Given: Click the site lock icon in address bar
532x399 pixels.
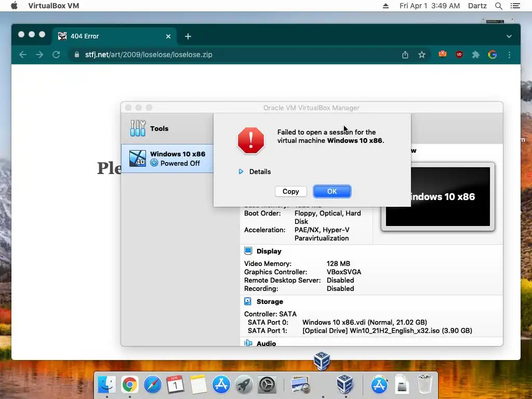Looking at the screenshot, I should 77,55.
